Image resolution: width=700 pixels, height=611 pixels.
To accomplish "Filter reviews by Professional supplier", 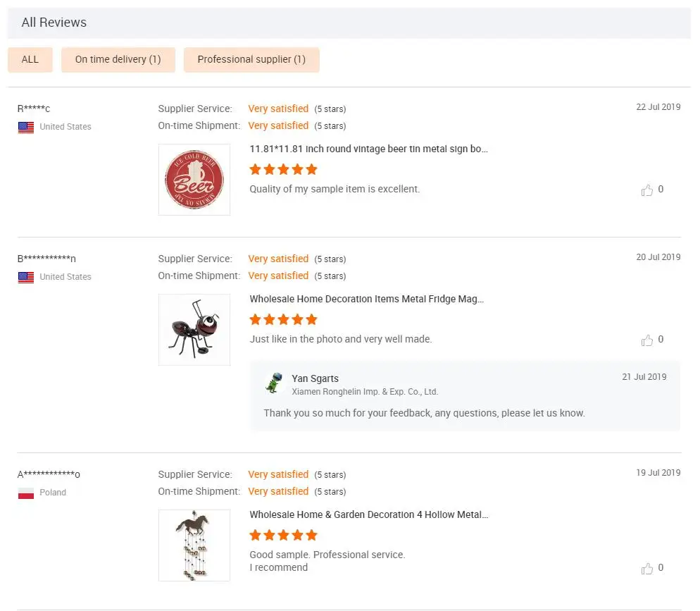I will [x=251, y=60].
